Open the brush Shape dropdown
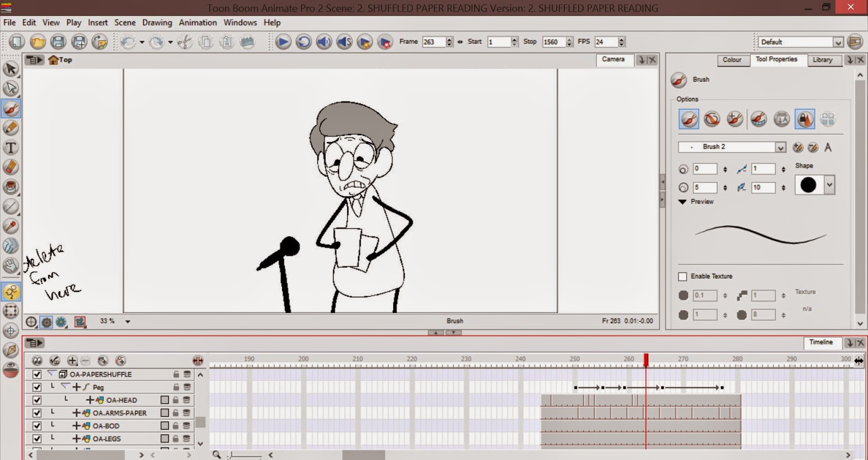The width and height of the screenshot is (868, 460). (829, 185)
